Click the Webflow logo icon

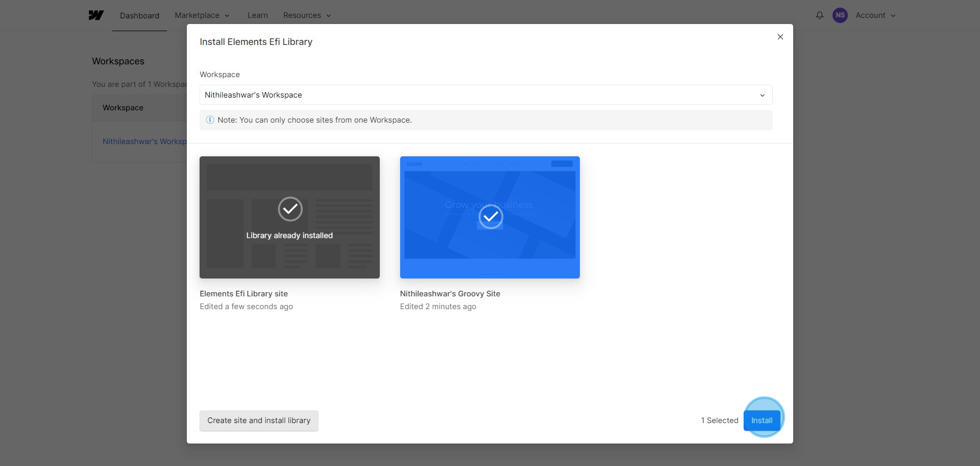96,15
